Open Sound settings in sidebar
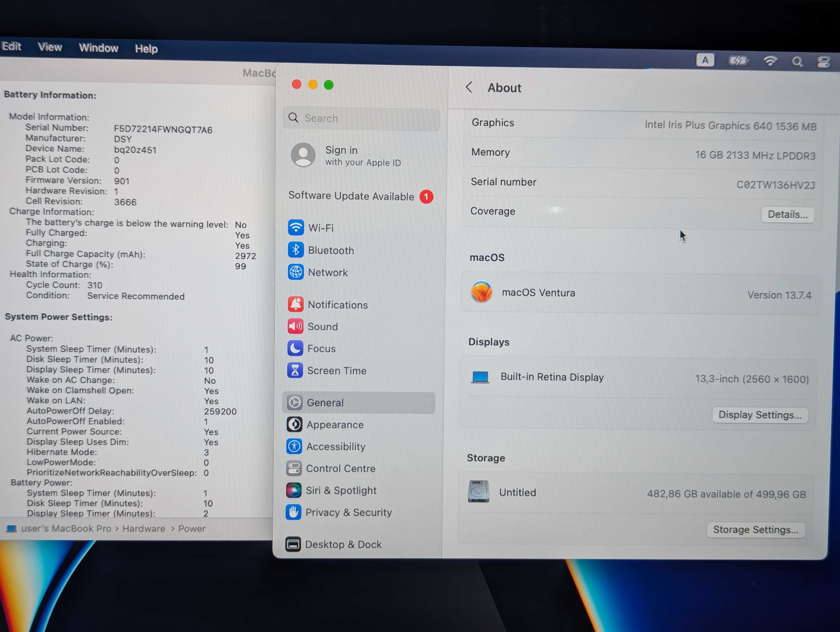This screenshot has width=840, height=632. (x=313, y=326)
